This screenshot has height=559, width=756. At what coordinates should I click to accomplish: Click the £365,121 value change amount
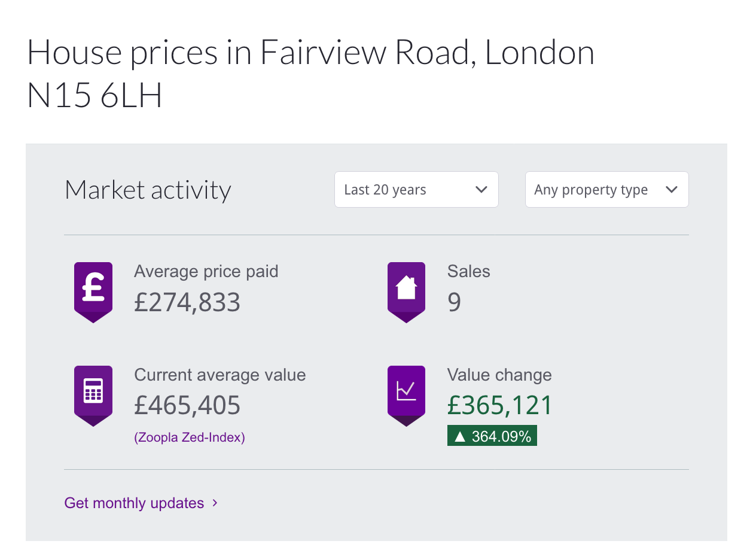500,406
